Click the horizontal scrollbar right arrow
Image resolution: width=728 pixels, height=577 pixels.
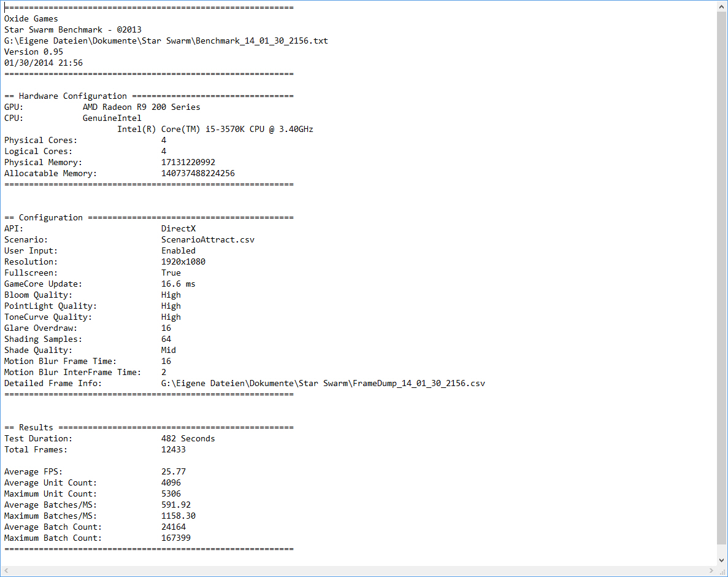711,570
